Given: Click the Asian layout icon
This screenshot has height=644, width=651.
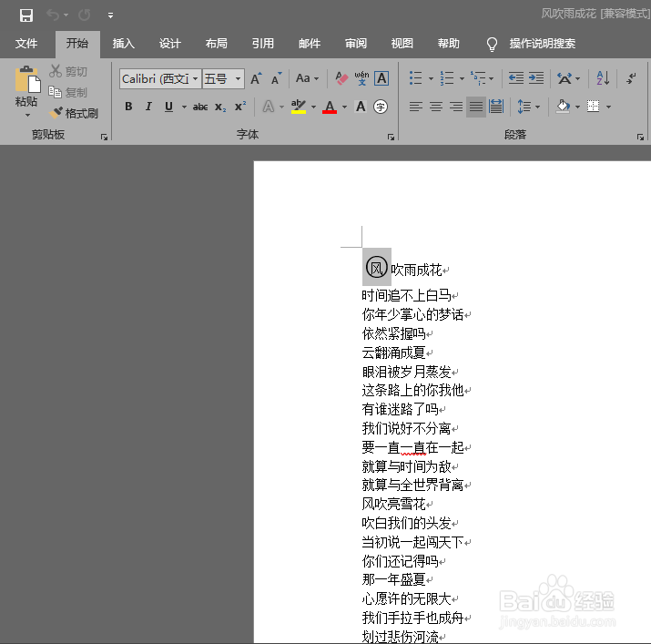Looking at the screenshot, I should (565, 78).
